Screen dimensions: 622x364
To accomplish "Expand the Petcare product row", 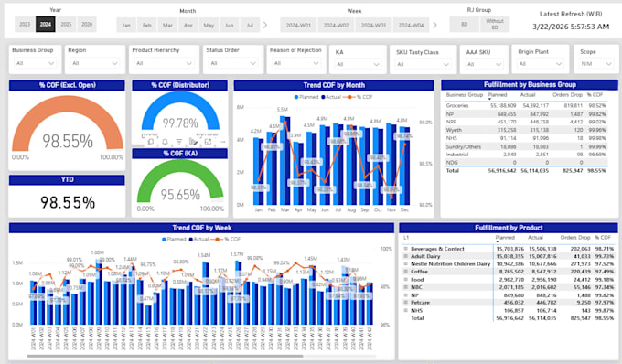I will 406,303.
